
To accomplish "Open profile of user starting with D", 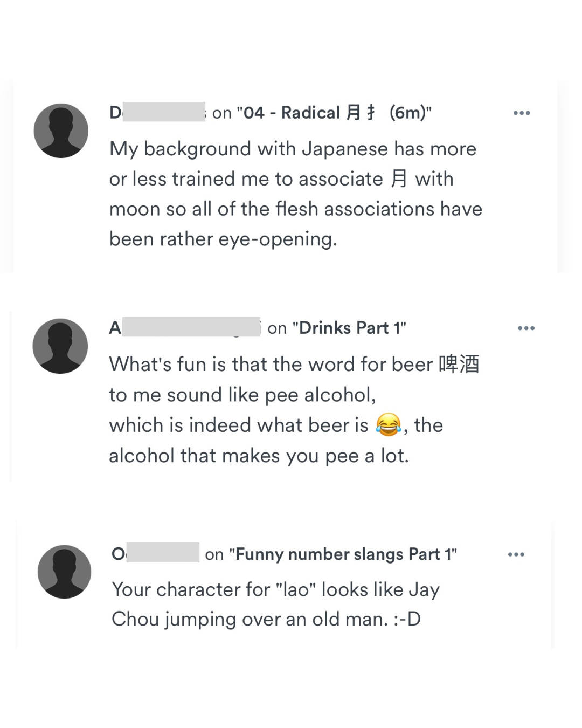I will click(x=157, y=112).
